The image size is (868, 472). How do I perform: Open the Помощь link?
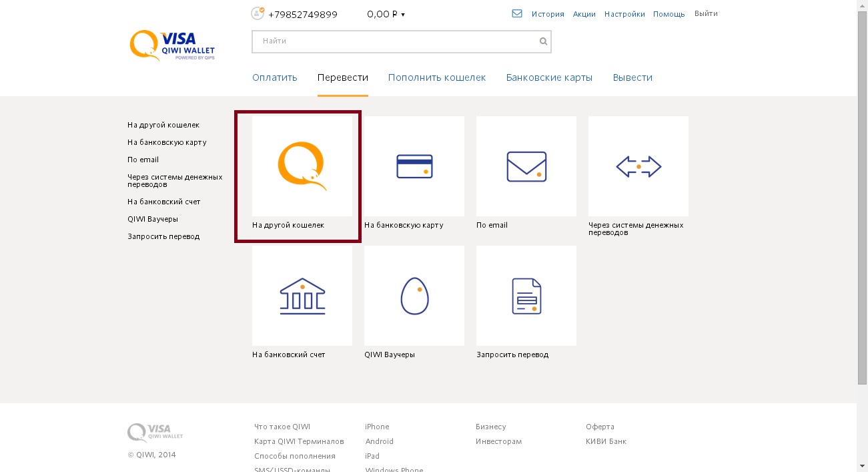pyautogui.click(x=669, y=14)
